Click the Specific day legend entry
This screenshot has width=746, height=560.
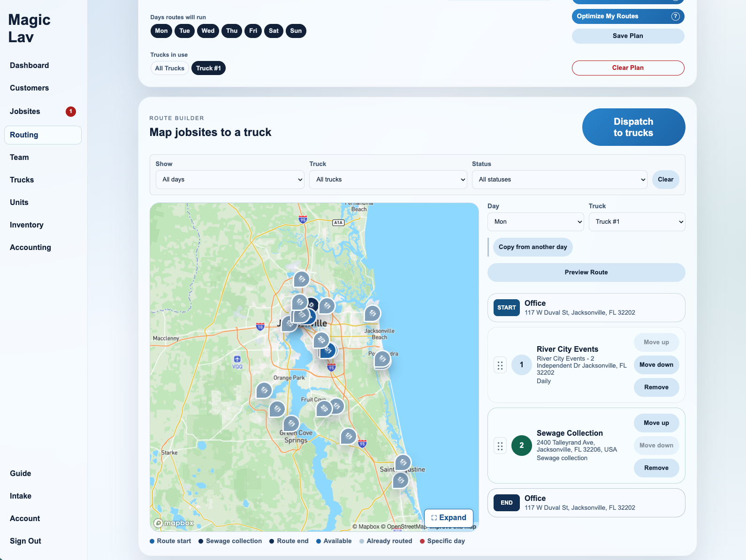(x=442, y=541)
